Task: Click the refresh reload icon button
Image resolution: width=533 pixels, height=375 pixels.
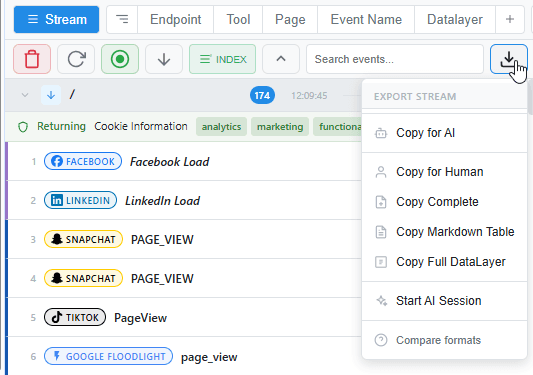Action: 76,59
